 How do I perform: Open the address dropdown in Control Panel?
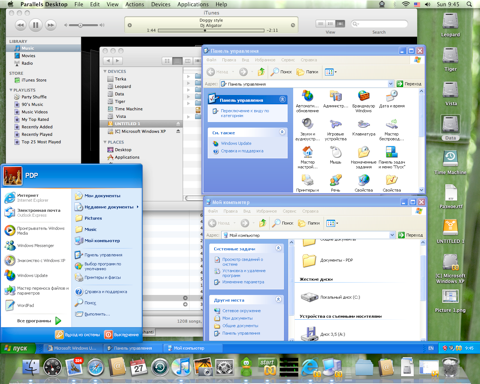coord(391,84)
